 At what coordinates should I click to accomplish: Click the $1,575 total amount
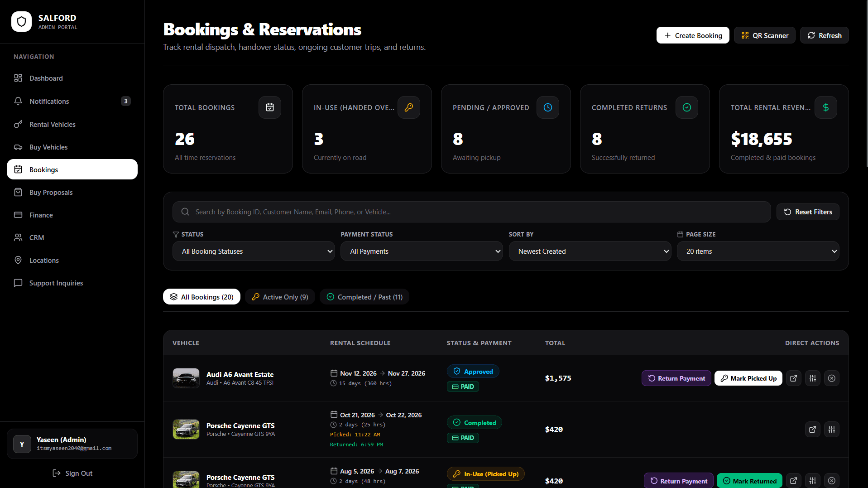(558, 378)
